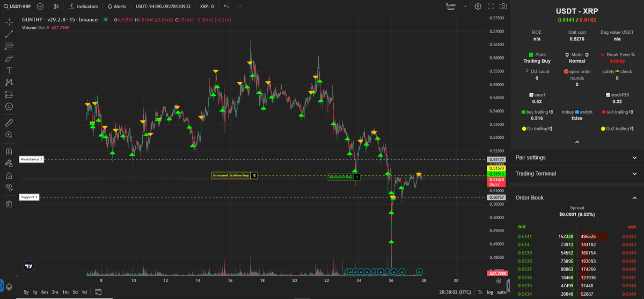644x299 pixels.
Task: Set chart range to 5d
Action: [75, 292]
